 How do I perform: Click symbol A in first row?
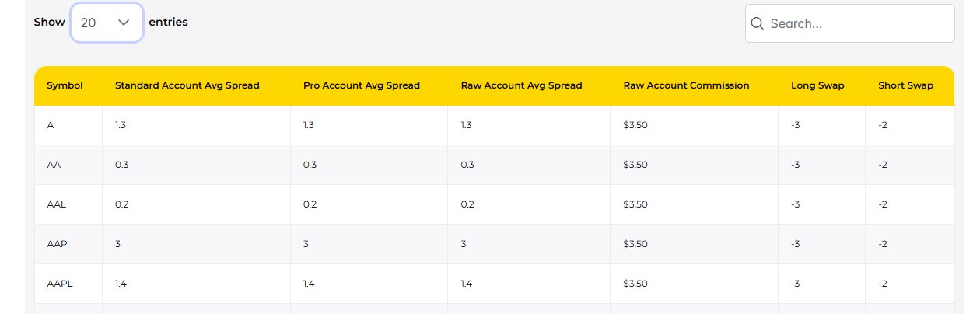click(51, 125)
